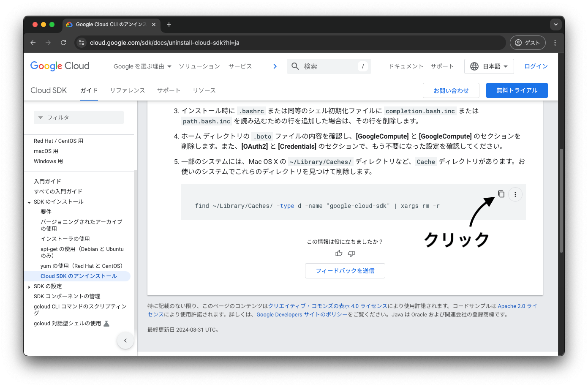
Task: Open the 日本語 language dropdown
Action: (x=489, y=66)
